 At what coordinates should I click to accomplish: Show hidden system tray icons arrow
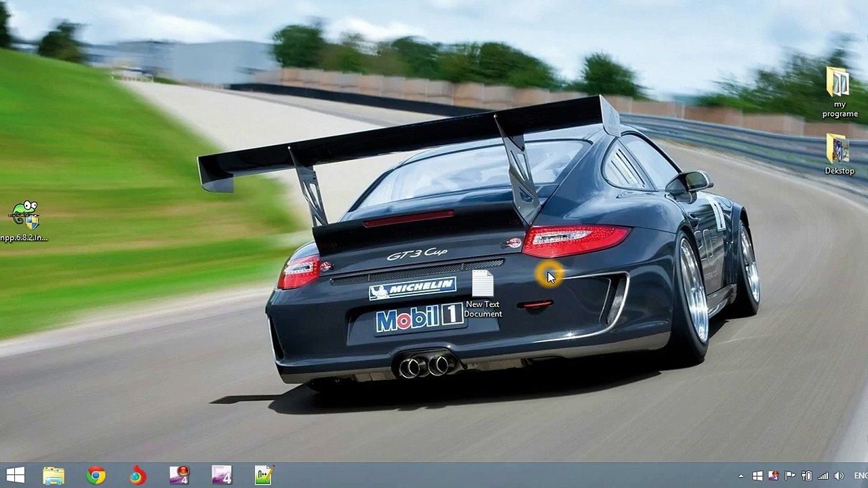(x=741, y=476)
